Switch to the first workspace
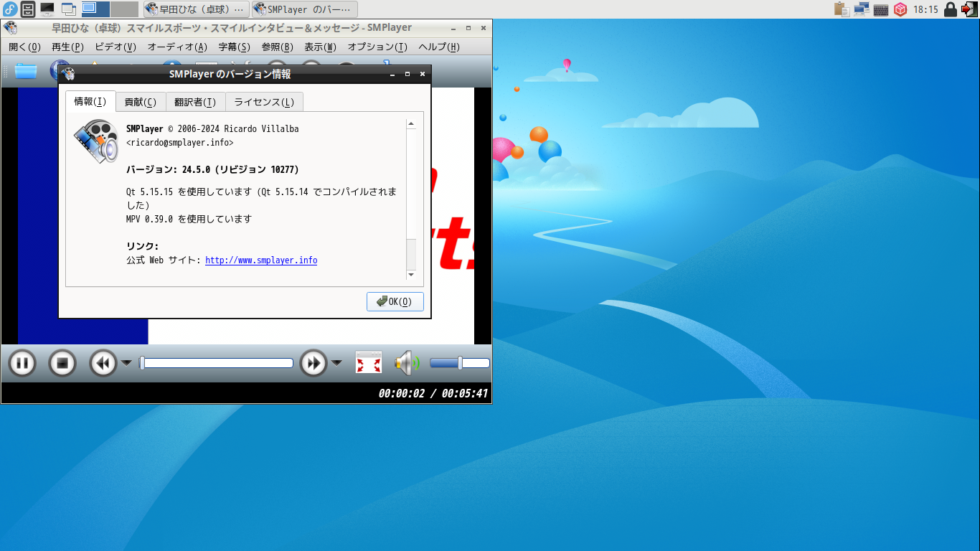The image size is (980, 551). click(95, 9)
